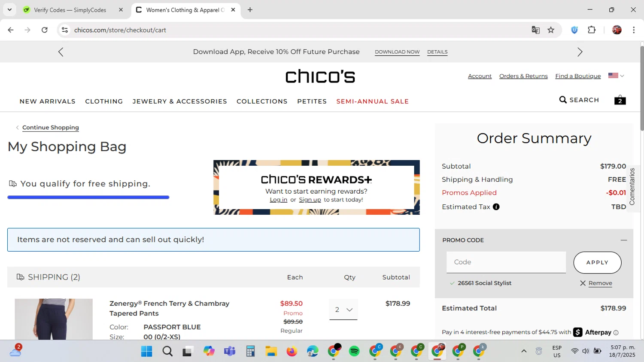Click the APPLY promo code button
The width and height of the screenshot is (644, 362).
[x=597, y=262]
